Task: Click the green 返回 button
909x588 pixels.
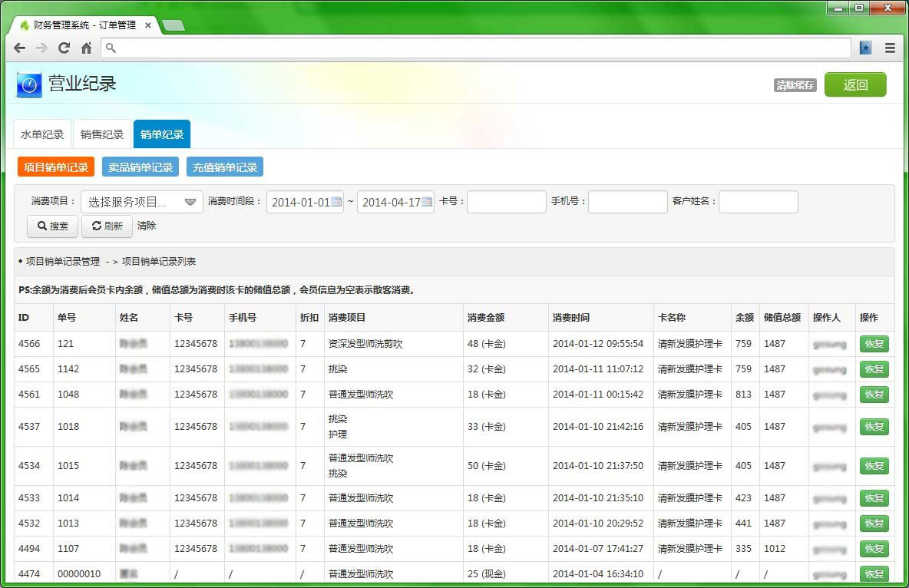Action: click(x=855, y=84)
